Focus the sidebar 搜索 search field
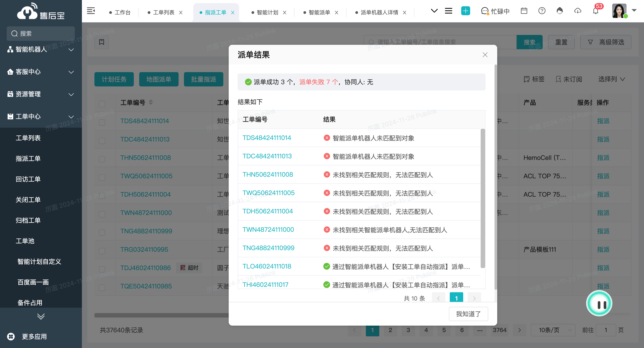The image size is (644, 348). click(x=41, y=33)
